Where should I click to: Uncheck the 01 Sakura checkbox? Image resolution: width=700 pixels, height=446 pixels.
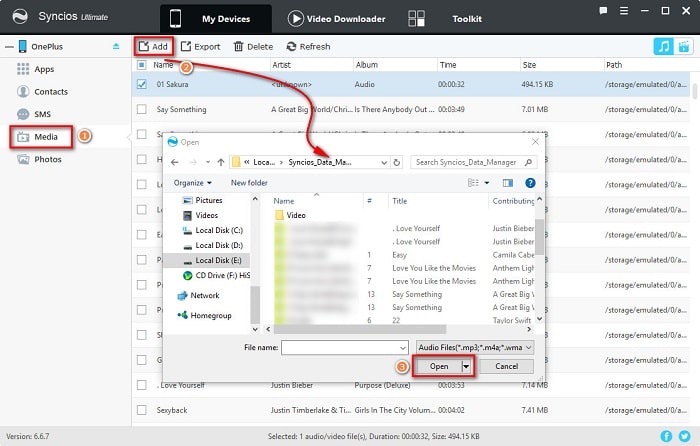(141, 84)
